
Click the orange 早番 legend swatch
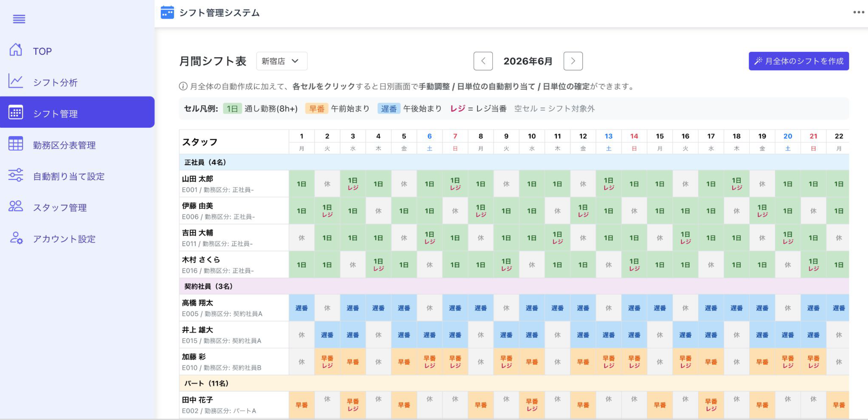click(316, 109)
